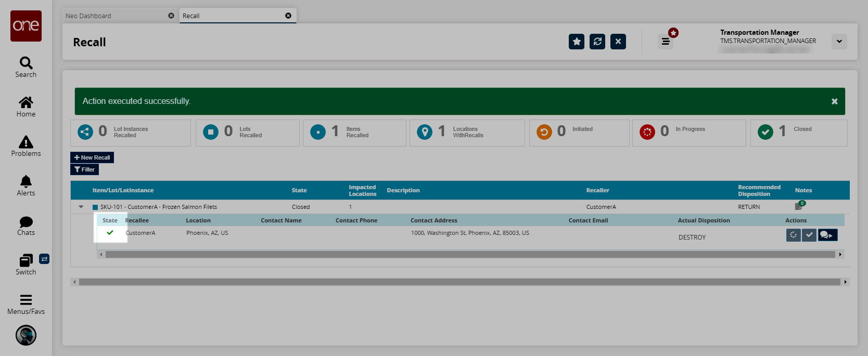
Task: Click inner horizontal scrollbar right arrow
Action: 840,255
